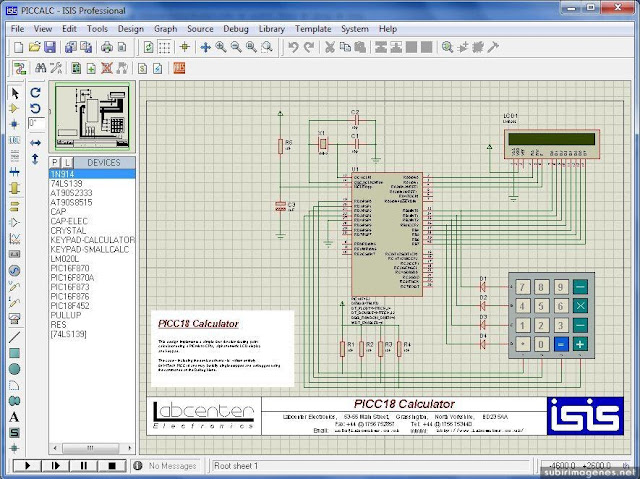The width and height of the screenshot is (640, 479).
Task: Toggle the vertical mirror arrow icon
Action: pos(36,159)
